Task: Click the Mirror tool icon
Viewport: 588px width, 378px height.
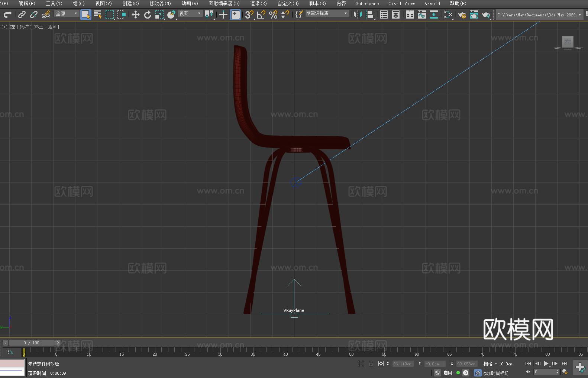Action: [x=358, y=14]
